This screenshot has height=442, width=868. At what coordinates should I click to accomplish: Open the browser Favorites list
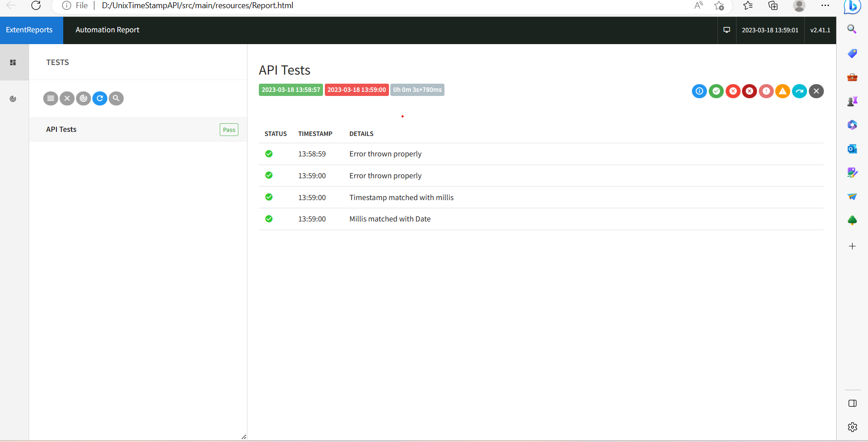pyautogui.click(x=748, y=5)
